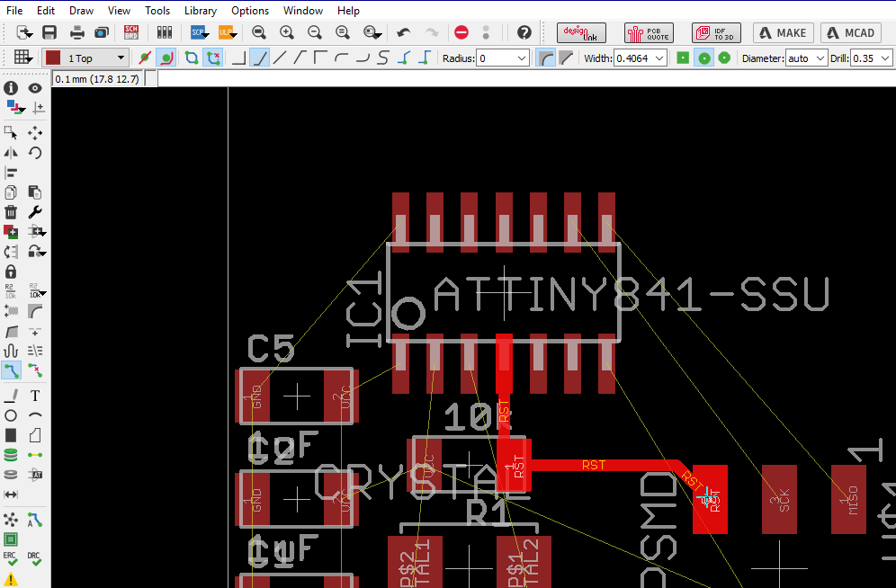Select the Group selection tool
This screenshot has height=588, width=896.
(11, 132)
